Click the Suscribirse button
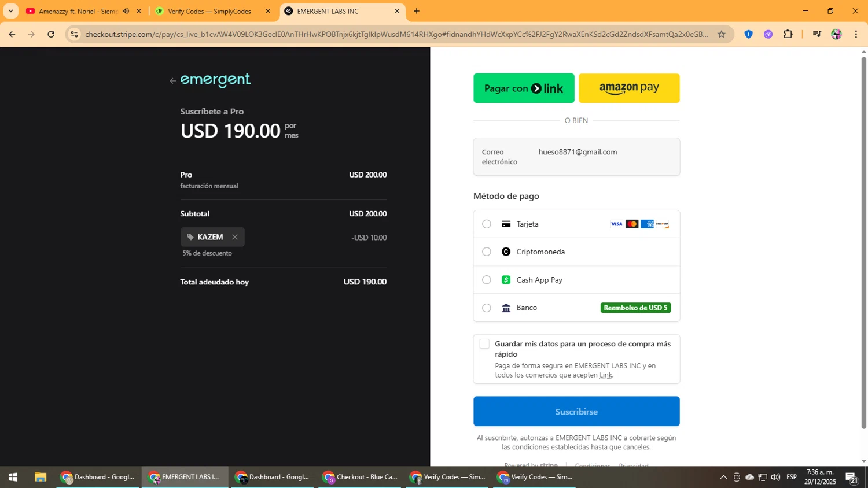Screen dimensions: 868x488 (x=576, y=412)
